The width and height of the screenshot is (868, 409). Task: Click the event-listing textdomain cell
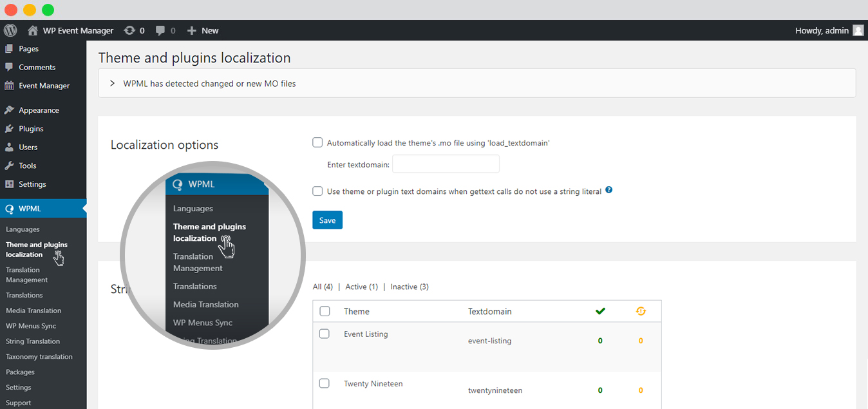pyautogui.click(x=490, y=341)
